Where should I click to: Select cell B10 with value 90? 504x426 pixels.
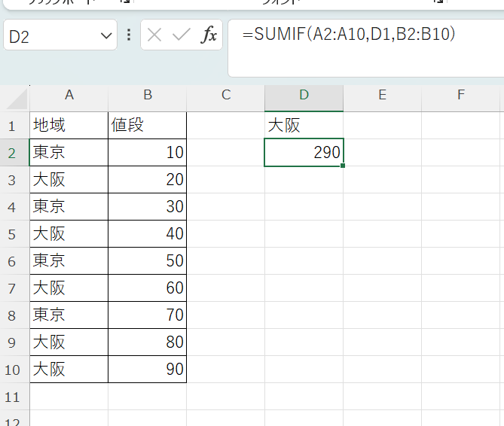point(148,369)
